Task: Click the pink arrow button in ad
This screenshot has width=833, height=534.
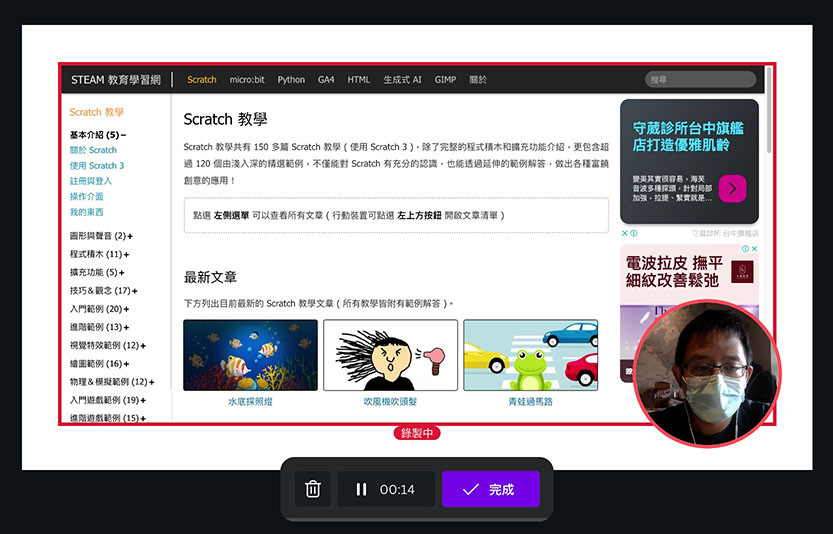Action: click(732, 189)
